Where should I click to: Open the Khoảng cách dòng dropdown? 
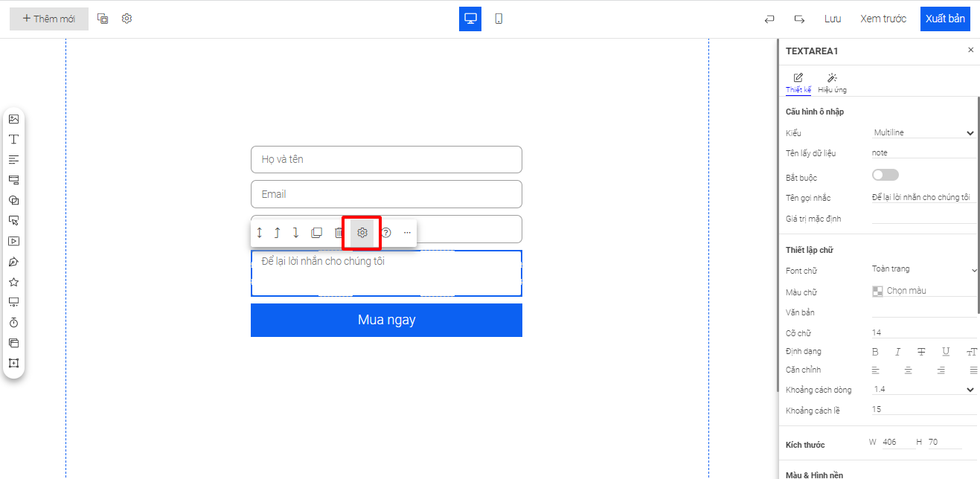pyautogui.click(x=923, y=389)
